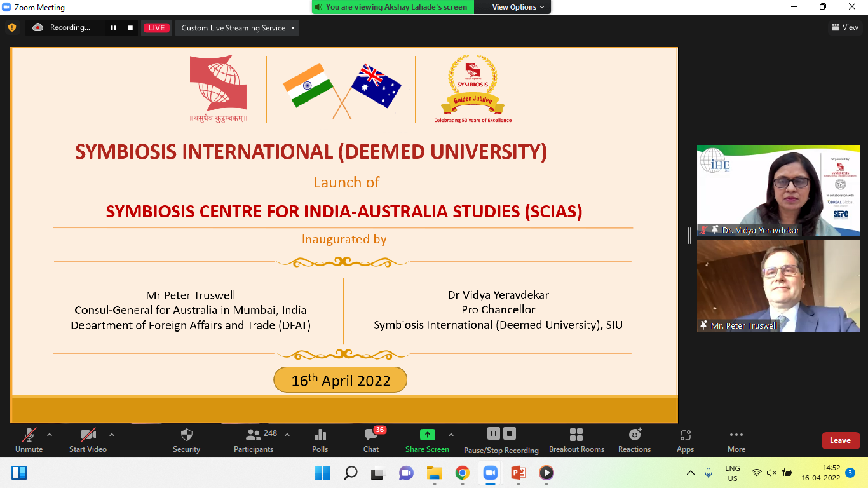This screenshot has height=488, width=868.
Task: Click the Recording cloud indicator
Action: 62,28
